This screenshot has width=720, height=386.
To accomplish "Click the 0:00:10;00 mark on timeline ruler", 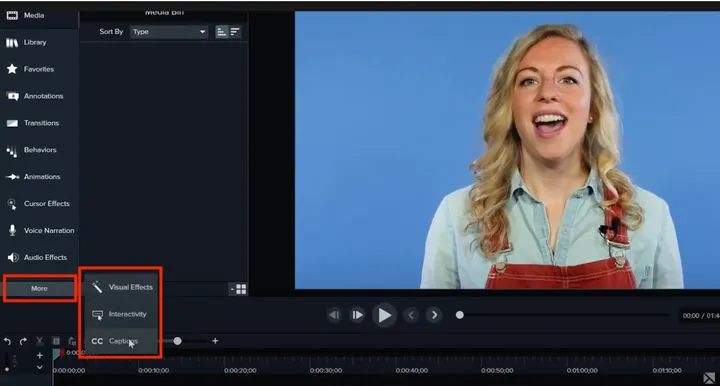I will pos(154,370).
